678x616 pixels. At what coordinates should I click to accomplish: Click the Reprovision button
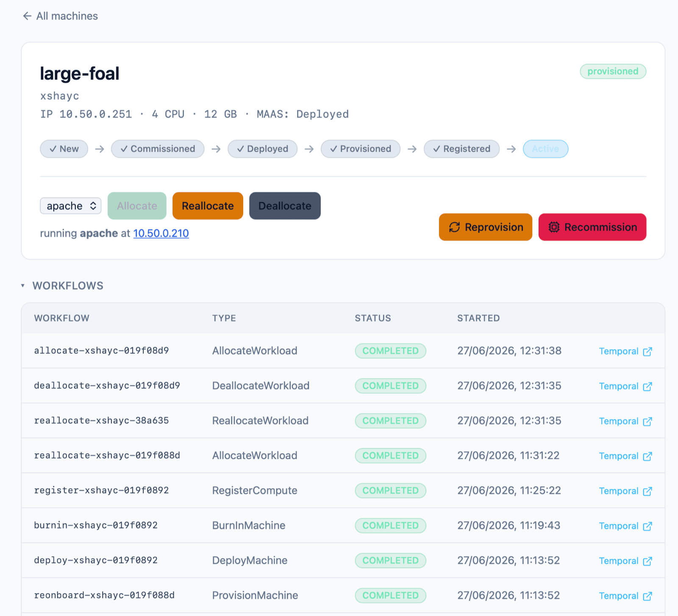coord(486,227)
